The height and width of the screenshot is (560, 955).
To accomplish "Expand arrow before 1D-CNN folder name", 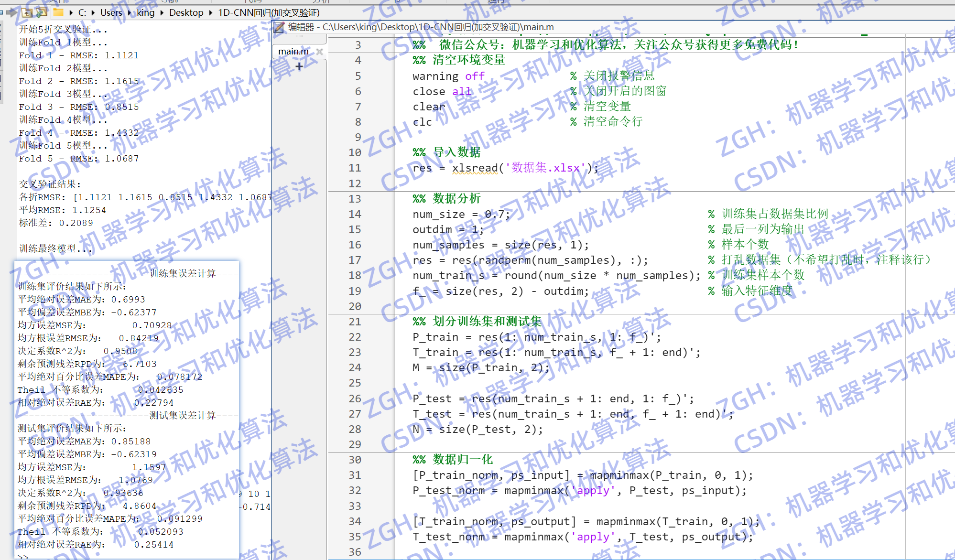I will click(x=211, y=13).
